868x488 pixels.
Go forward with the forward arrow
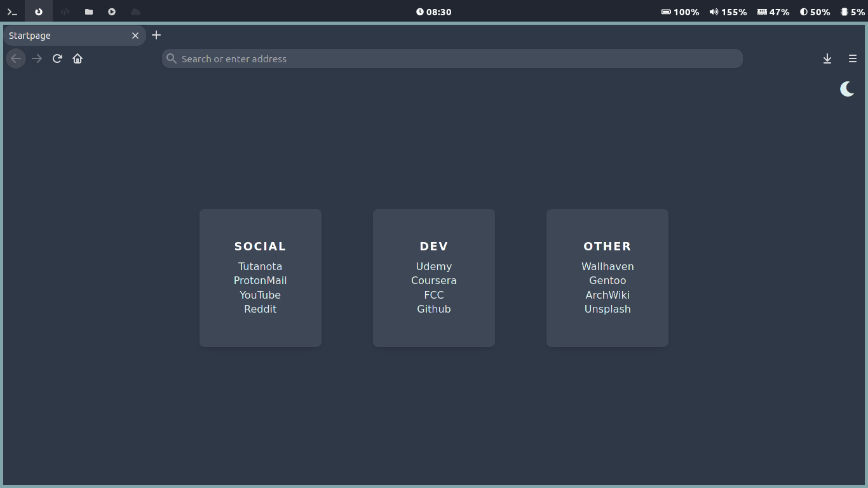[37, 58]
